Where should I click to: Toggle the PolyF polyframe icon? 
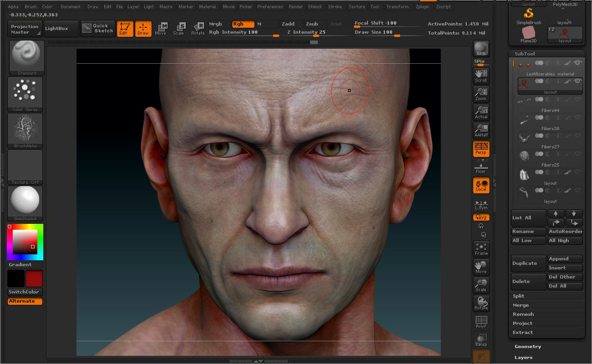[481, 322]
